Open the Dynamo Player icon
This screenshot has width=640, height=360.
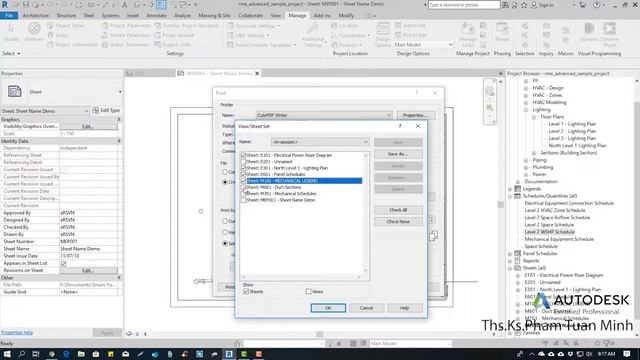[609, 29]
